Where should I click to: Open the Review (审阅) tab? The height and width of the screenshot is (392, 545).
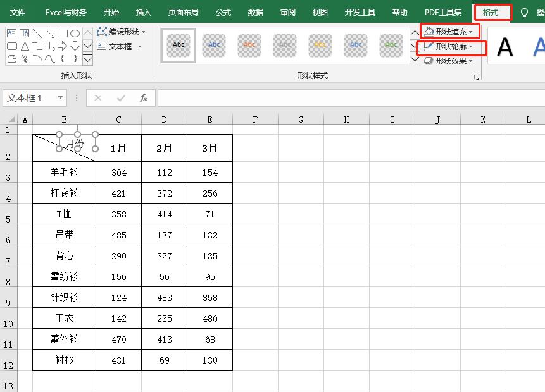point(288,13)
